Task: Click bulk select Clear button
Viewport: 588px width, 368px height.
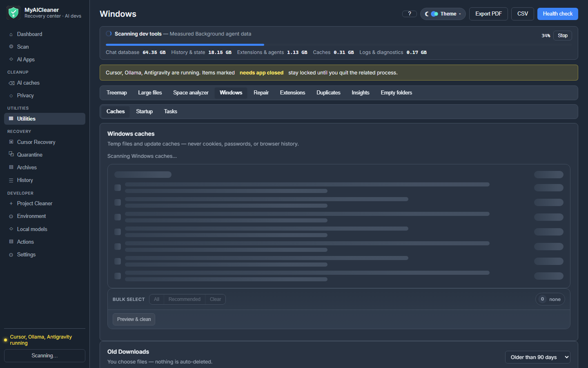Action: click(x=216, y=299)
